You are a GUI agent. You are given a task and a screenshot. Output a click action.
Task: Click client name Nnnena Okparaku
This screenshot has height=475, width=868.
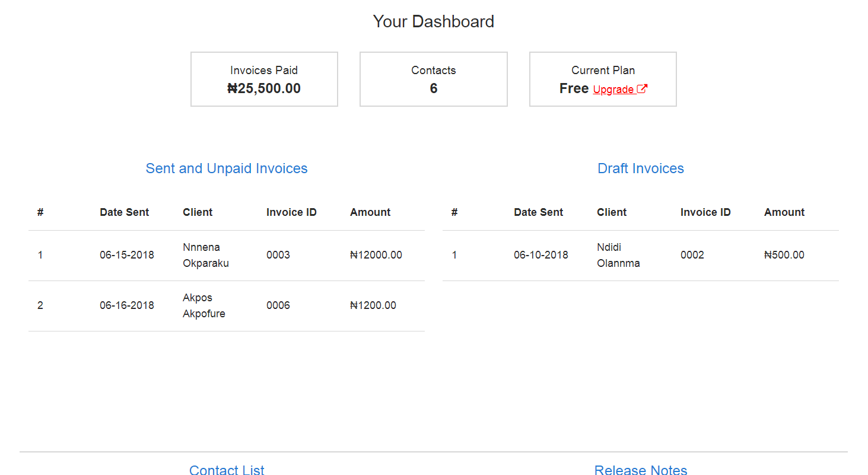pyautogui.click(x=206, y=256)
